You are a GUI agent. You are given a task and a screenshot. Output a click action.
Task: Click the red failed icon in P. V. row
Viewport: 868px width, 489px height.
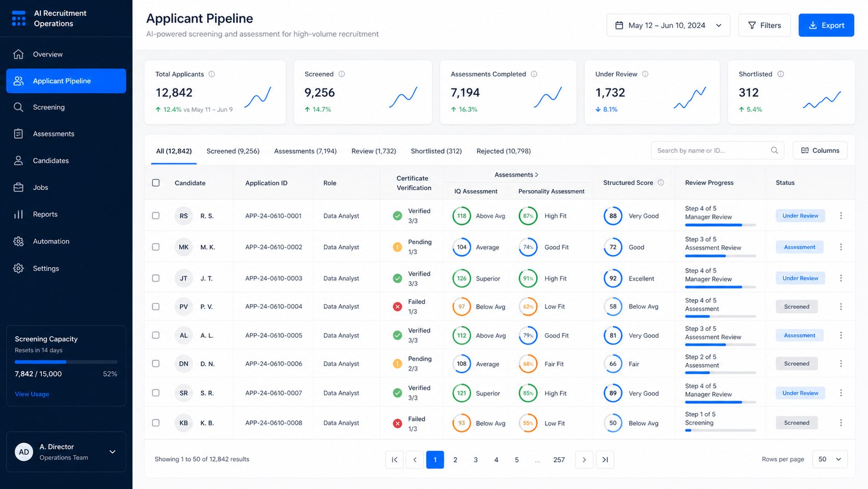[398, 307]
